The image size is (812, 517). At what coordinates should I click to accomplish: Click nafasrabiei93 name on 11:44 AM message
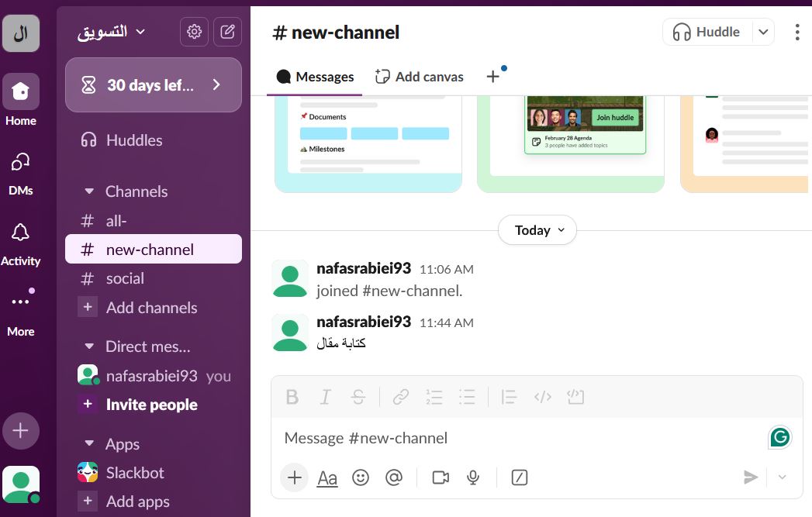click(x=364, y=322)
